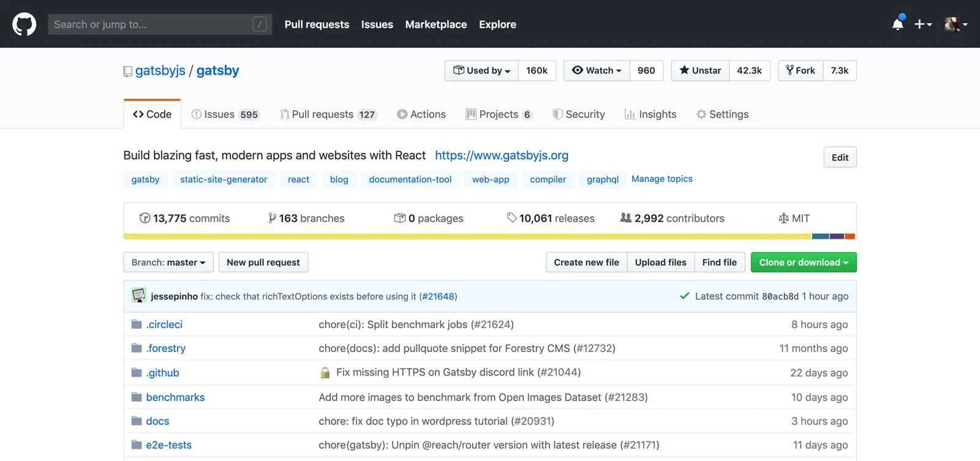Unstar the gatsby repository
The width and height of the screenshot is (980, 461).
(x=700, y=70)
